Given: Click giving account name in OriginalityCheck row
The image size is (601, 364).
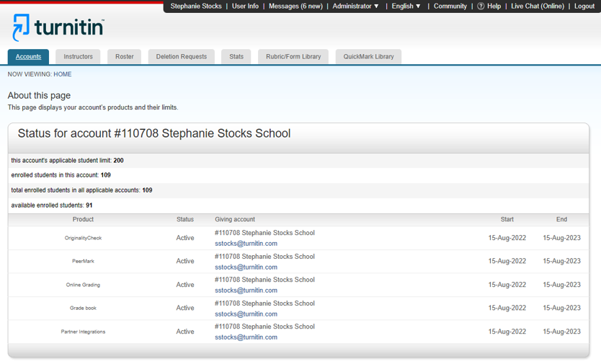Looking at the screenshot, I should (x=264, y=233).
